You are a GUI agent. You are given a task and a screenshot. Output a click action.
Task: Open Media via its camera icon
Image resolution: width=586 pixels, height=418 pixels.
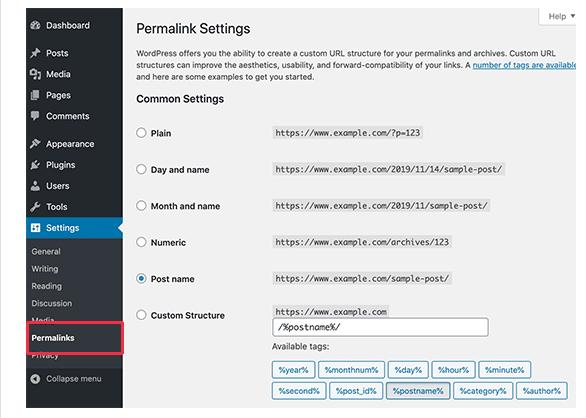36,74
